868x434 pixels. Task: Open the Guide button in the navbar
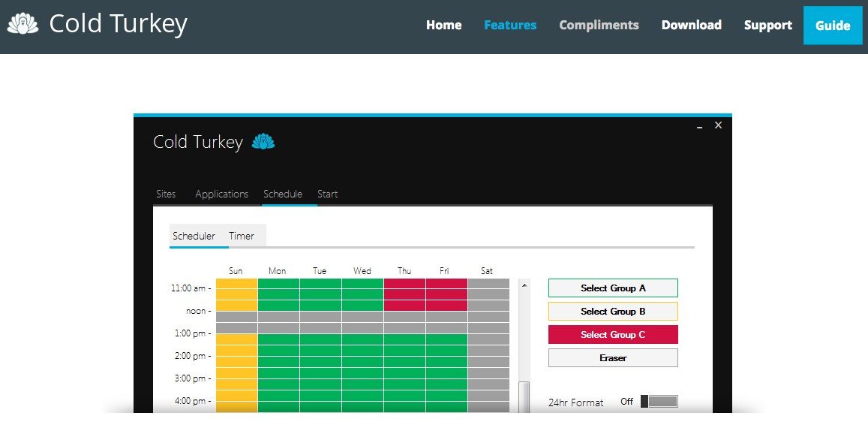coord(833,26)
